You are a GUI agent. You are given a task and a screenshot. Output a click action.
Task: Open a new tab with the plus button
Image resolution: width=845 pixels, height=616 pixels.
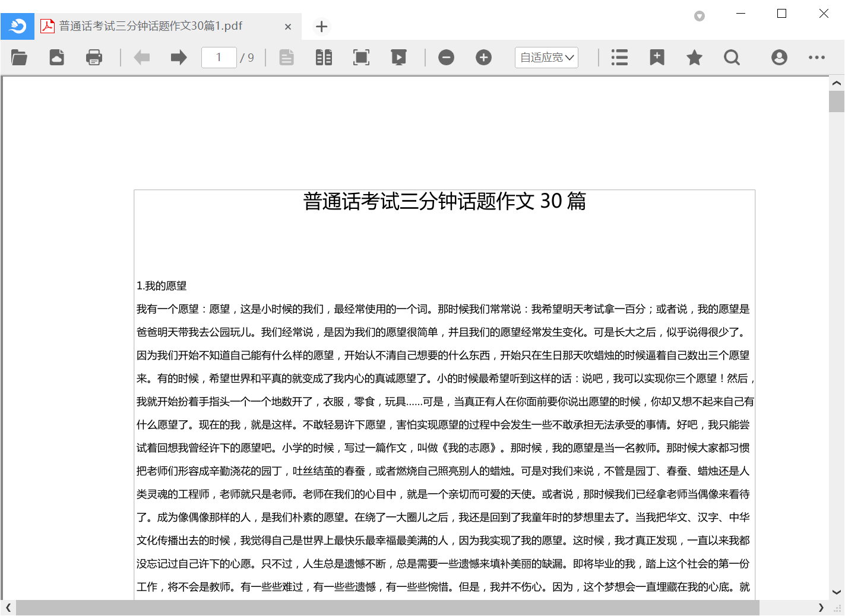321,27
